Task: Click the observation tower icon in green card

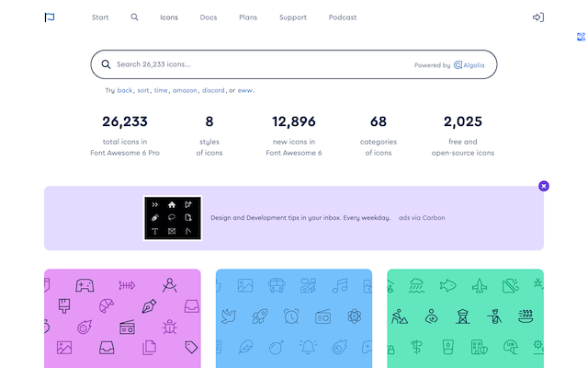Action: (463, 316)
